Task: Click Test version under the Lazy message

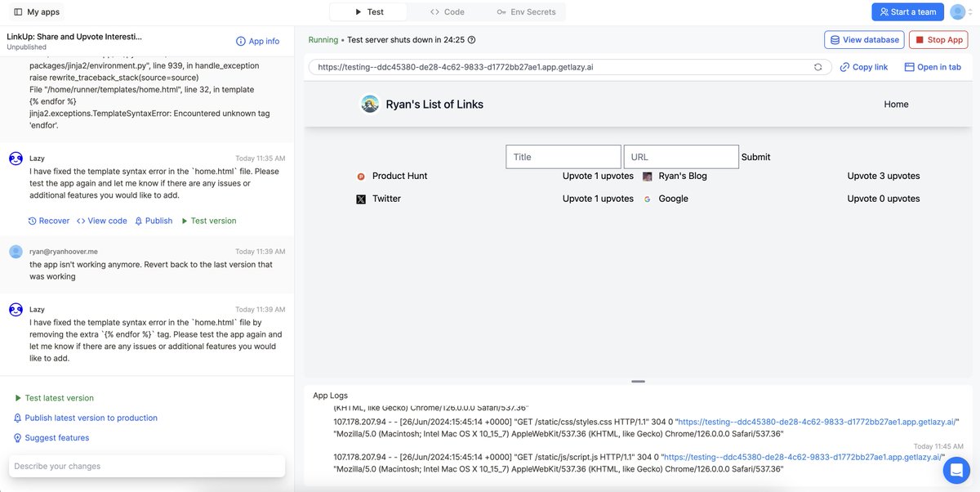Action: coord(208,221)
